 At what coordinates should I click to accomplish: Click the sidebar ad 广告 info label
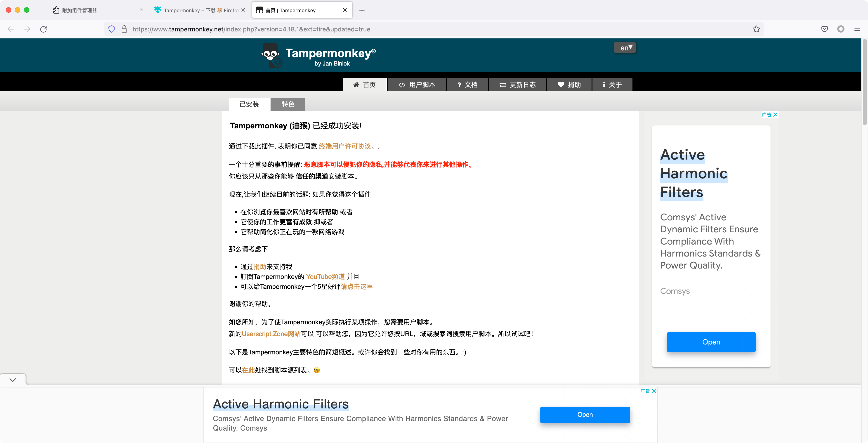click(x=767, y=115)
